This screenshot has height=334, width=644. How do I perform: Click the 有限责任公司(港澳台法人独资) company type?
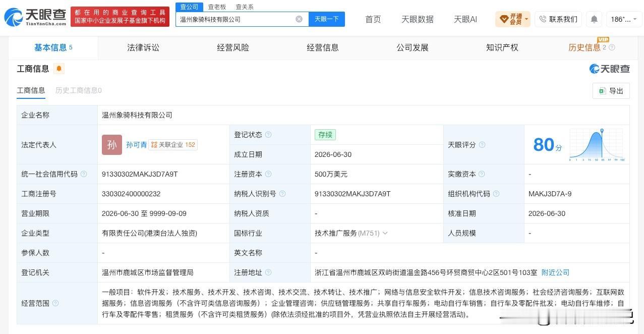point(149,233)
